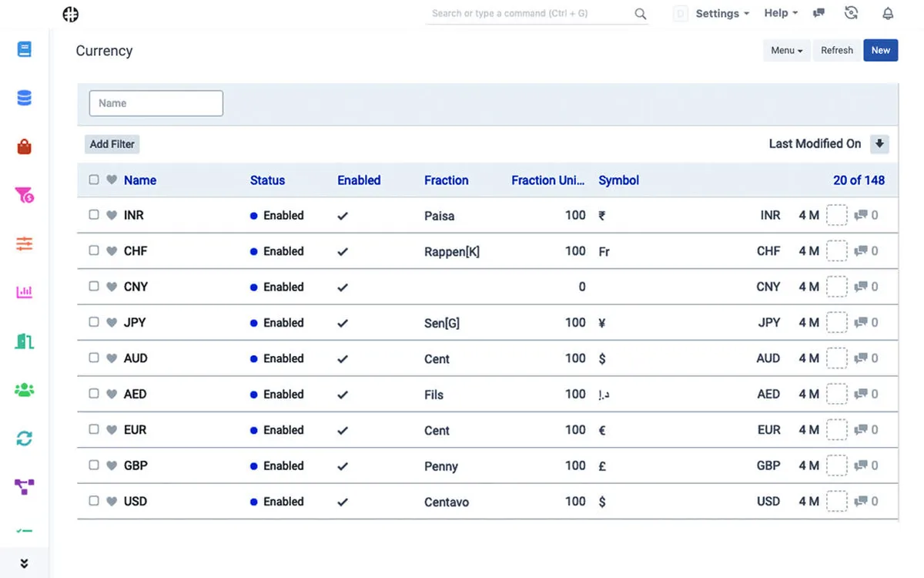Viewport: 924px width, 578px height.
Task: Open the red shopping bag module
Action: 24,147
